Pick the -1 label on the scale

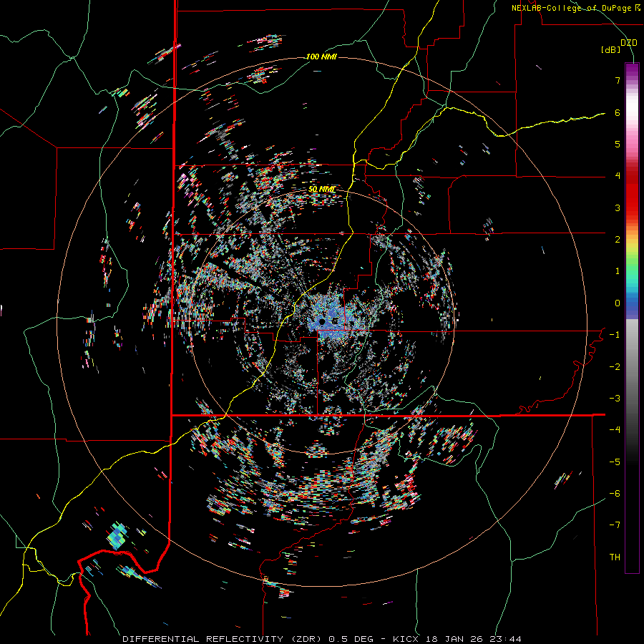pyautogui.click(x=615, y=335)
